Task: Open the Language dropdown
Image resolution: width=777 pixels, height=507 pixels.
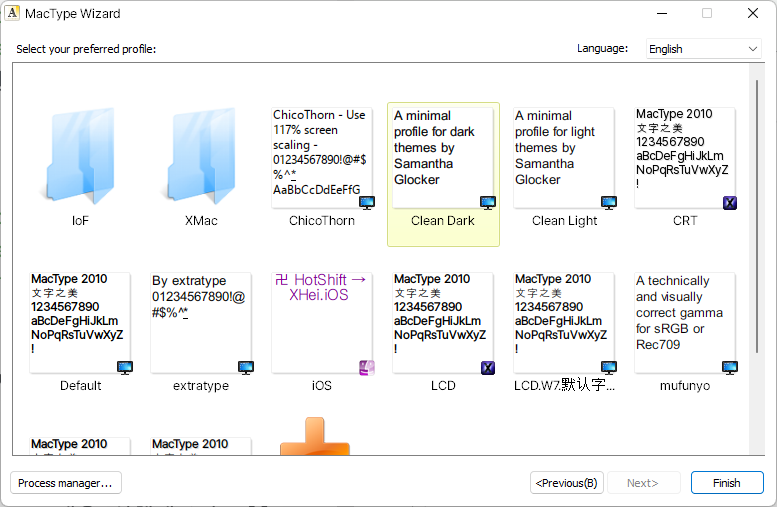Action: tap(704, 48)
